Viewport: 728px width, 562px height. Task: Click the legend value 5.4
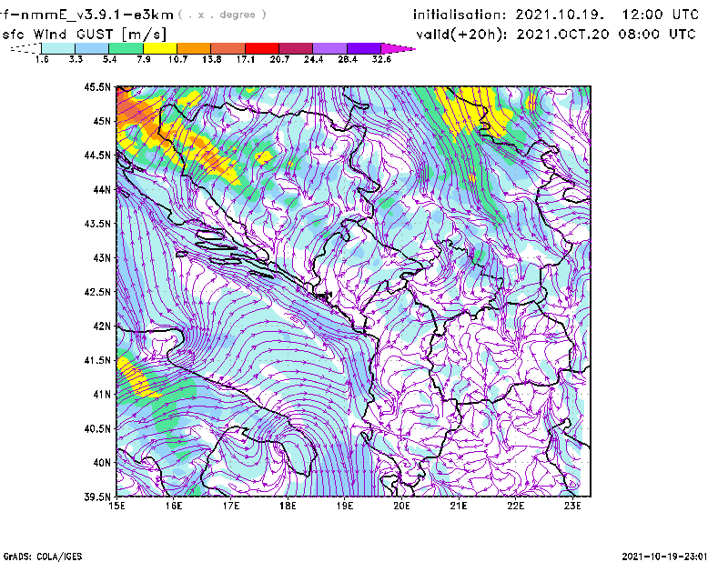[x=109, y=59]
